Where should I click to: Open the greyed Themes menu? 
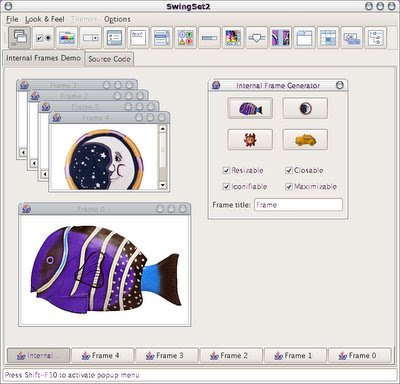point(84,19)
